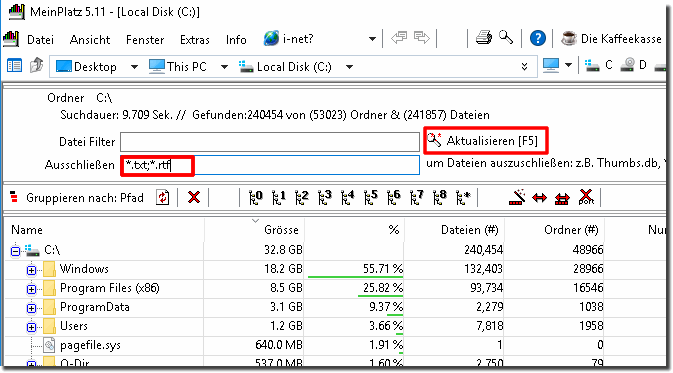Click the red X delete icon
This screenshot has width=673, height=373.
coord(194,197)
